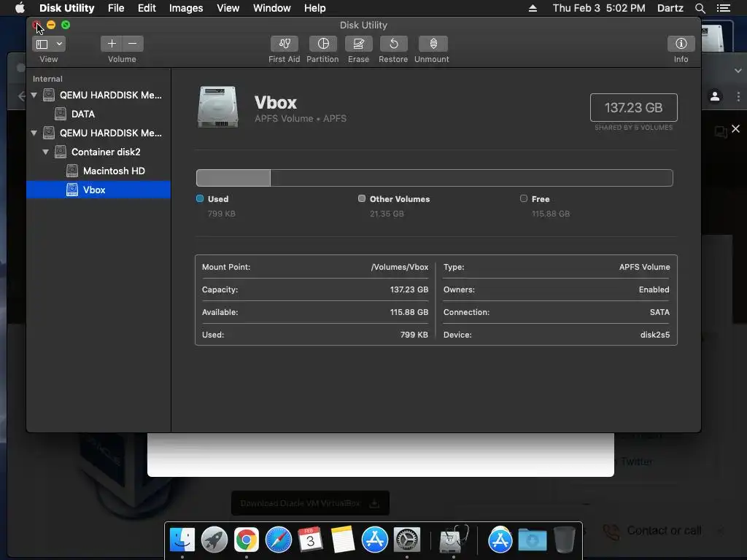747x560 pixels.
Task: Select the second QEMU HARDDISK Media
Action: point(111,133)
